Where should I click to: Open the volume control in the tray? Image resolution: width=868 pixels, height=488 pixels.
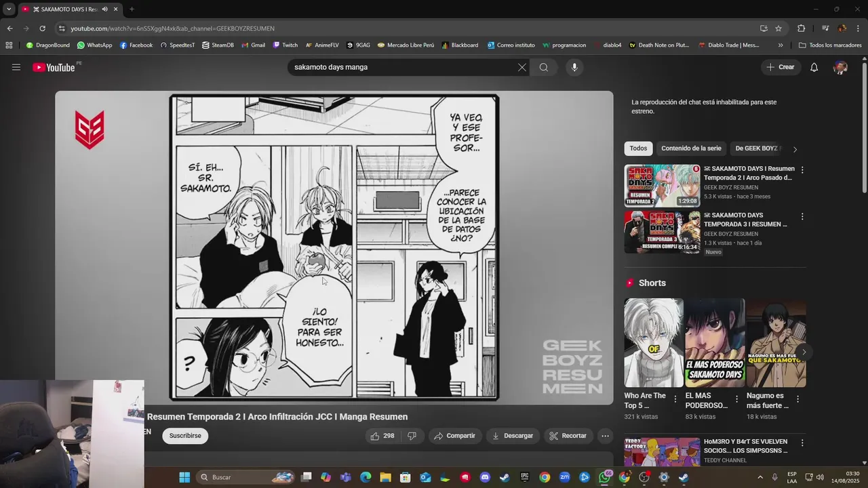click(820, 477)
